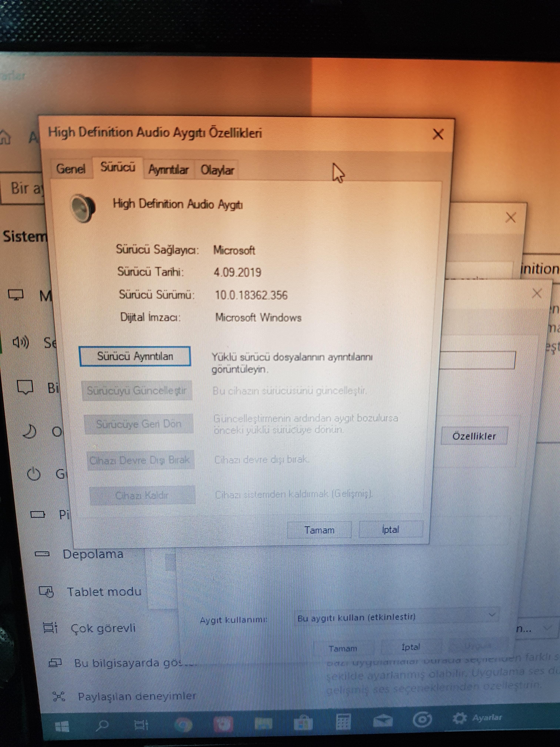This screenshot has height=747, width=560.
Task: Click İptal in the background dialog
Action: (411, 647)
